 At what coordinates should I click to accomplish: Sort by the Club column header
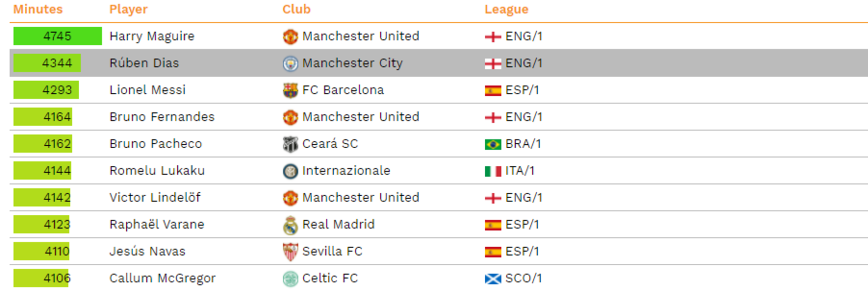pyautogui.click(x=296, y=9)
